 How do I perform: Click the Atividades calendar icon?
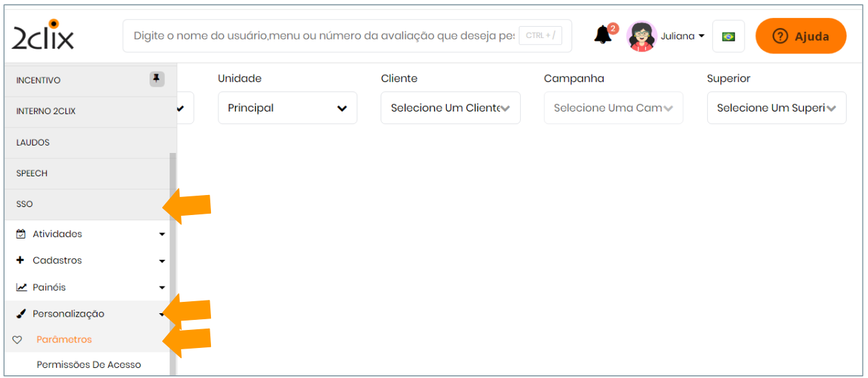point(21,234)
